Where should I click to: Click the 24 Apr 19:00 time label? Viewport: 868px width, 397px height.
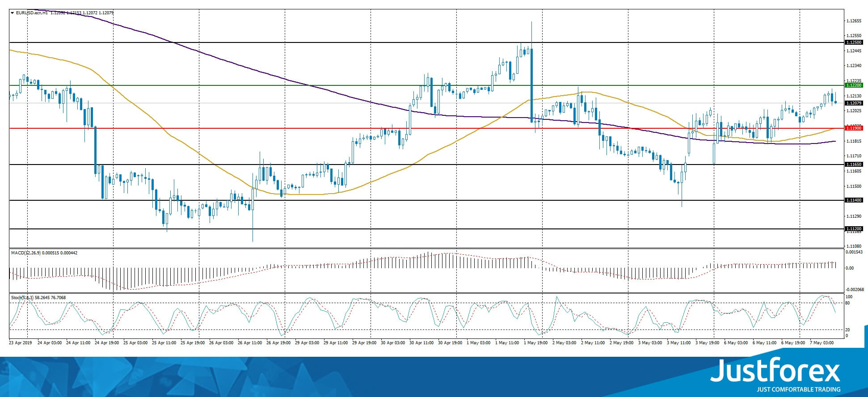pos(106,343)
